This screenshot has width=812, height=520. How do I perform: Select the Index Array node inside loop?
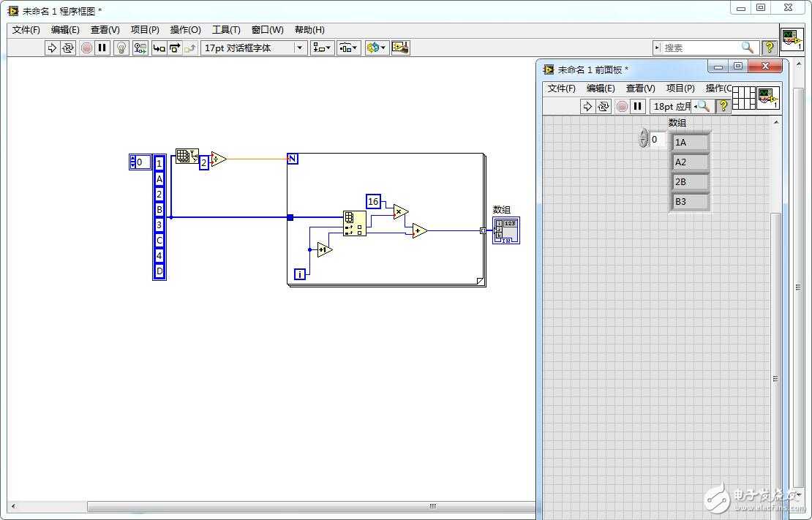click(x=354, y=223)
